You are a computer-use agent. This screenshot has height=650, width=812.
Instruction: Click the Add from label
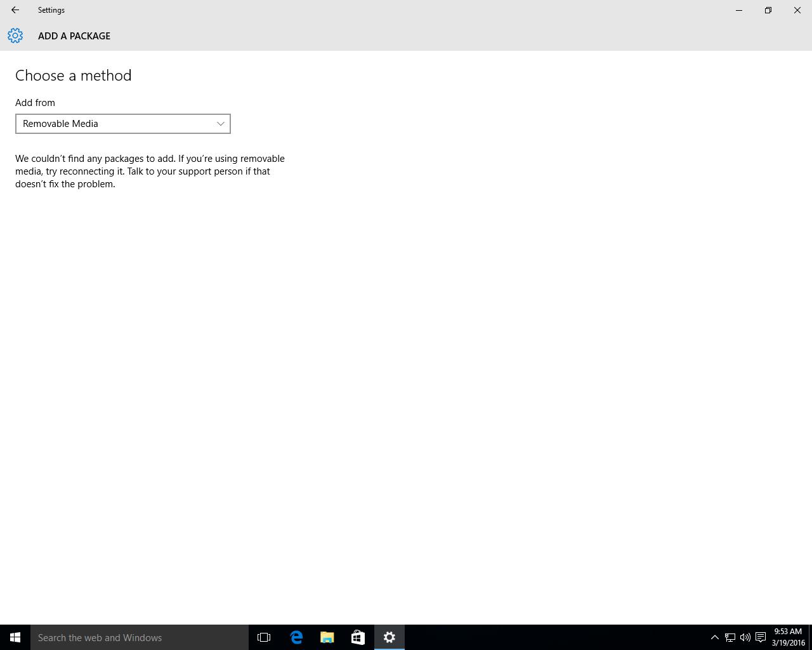tap(35, 103)
